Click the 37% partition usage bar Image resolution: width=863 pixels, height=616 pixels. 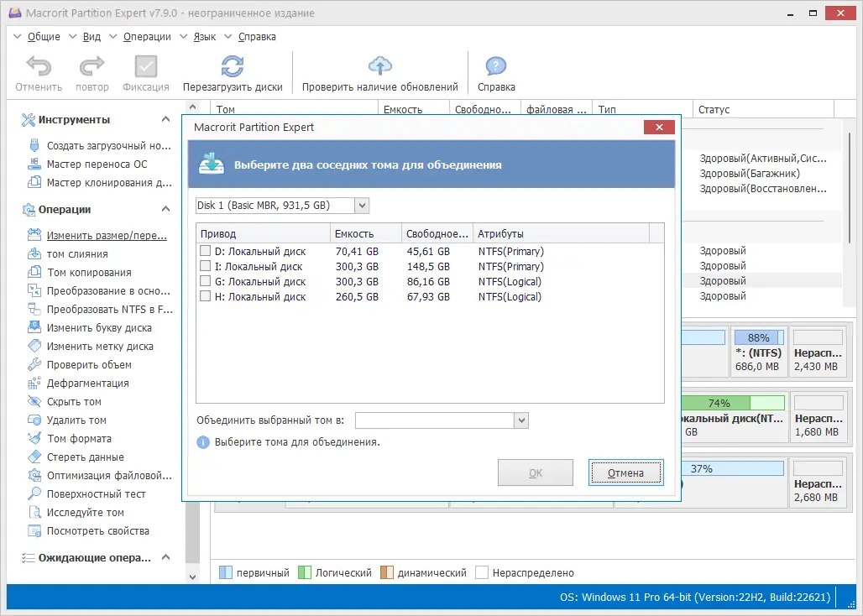click(x=733, y=468)
